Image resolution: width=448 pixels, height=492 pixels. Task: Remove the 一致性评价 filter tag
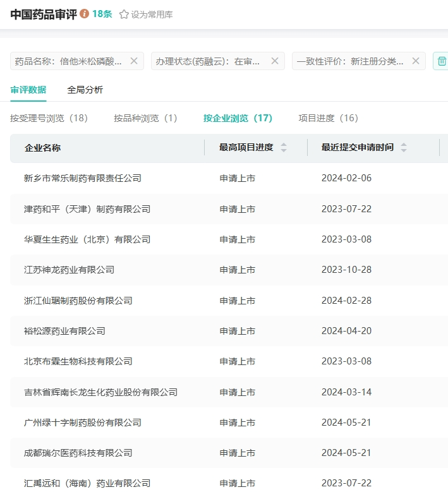click(416, 61)
